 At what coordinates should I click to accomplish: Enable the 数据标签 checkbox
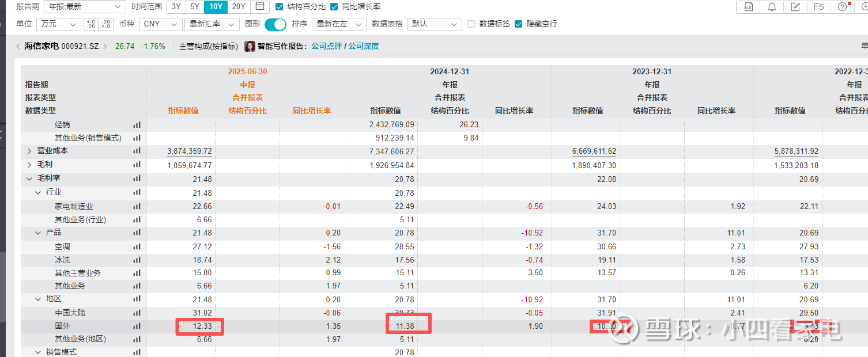coord(471,24)
